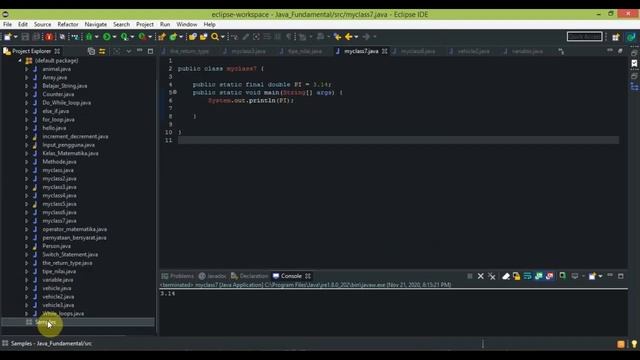The width and height of the screenshot is (640, 360).
Task: Select the Samples item in Project Explorer
Action: point(45,322)
